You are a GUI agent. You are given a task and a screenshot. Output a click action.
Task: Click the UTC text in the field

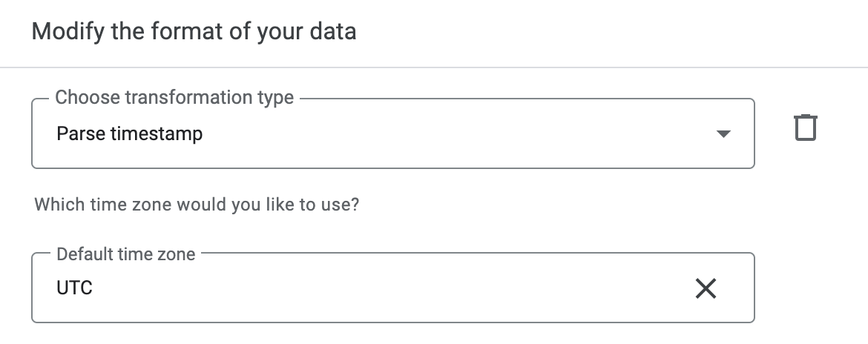pos(74,288)
